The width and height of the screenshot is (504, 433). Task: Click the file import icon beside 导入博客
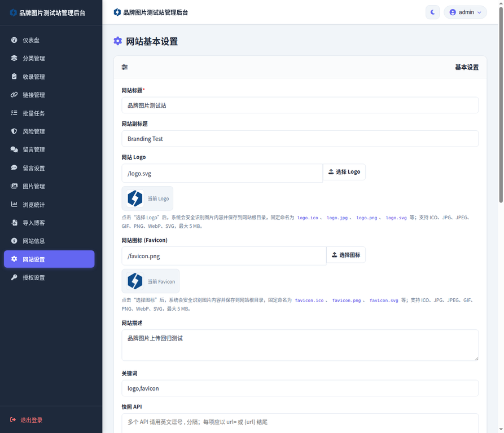[14, 223]
